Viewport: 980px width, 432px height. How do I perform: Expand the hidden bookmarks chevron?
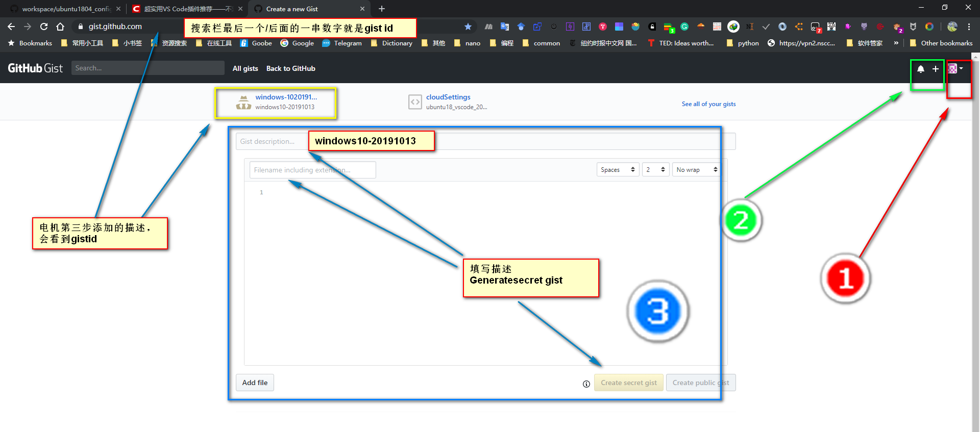[x=896, y=43]
